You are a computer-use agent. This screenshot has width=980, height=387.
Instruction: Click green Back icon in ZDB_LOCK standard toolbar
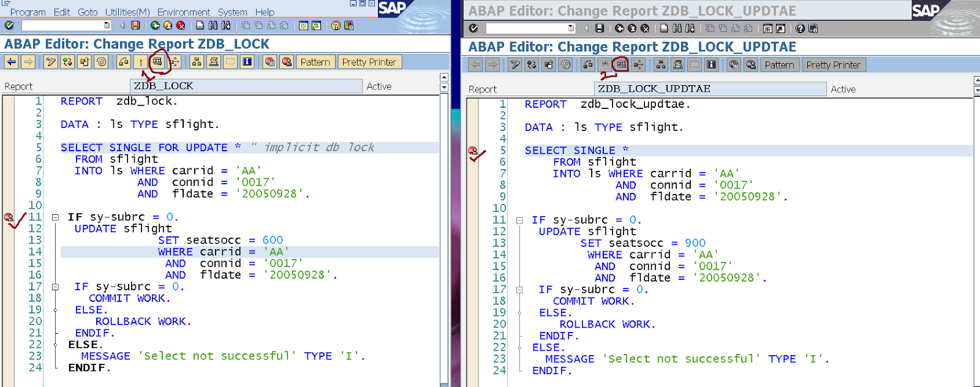coord(155,25)
